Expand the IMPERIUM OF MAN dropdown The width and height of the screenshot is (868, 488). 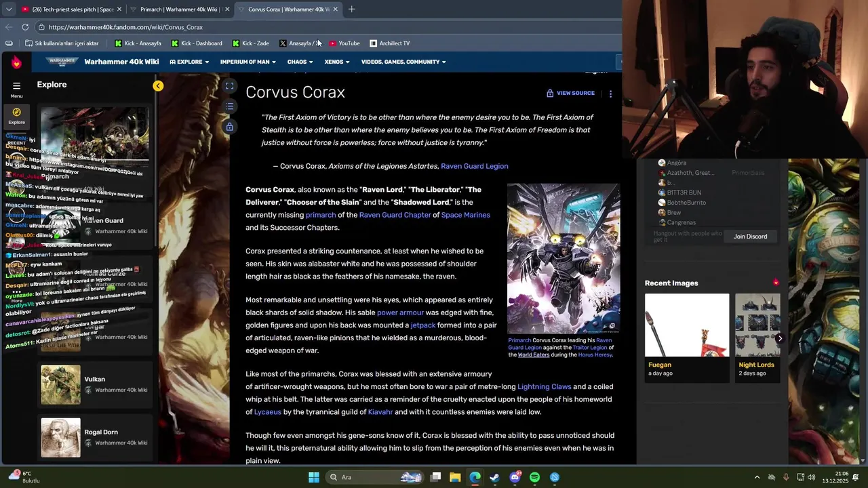click(248, 62)
